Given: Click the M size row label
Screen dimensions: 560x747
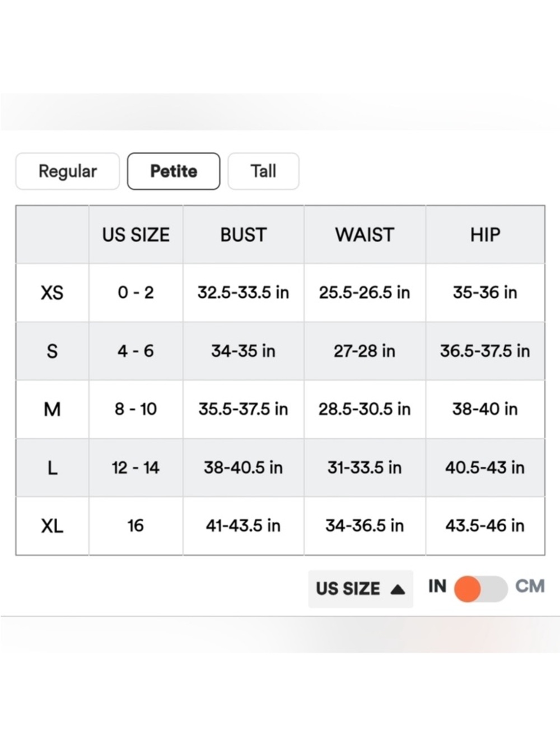Looking at the screenshot, I should click(52, 410).
